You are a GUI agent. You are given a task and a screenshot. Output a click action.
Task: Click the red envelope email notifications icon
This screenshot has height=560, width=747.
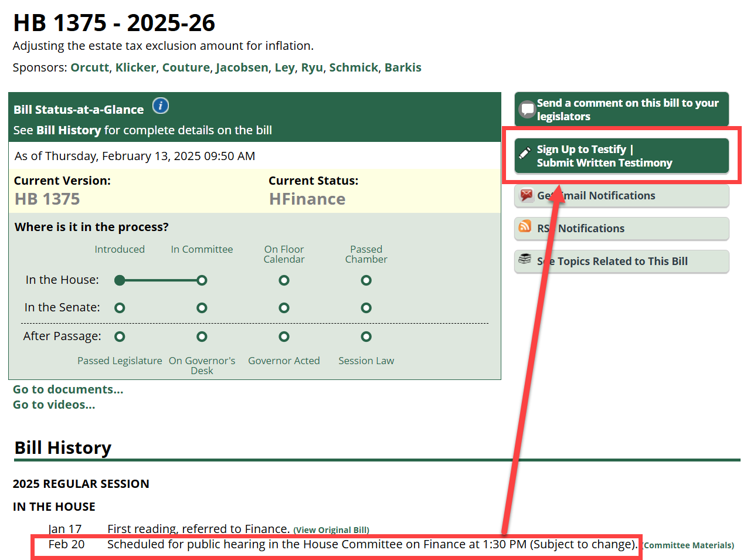click(x=526, y=195)
